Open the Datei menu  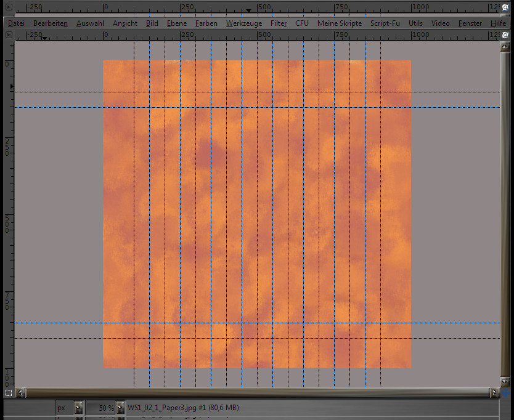[16, 23]
